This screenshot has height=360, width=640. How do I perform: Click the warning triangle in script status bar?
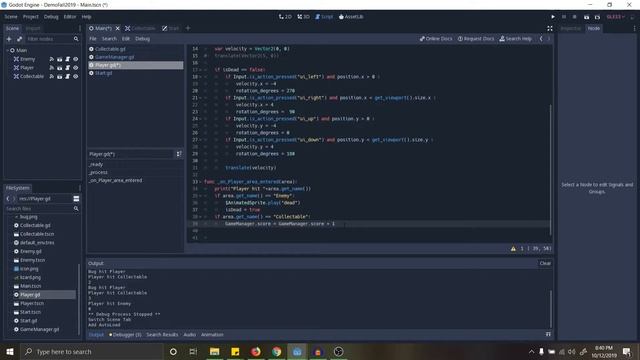pos(513,249)
